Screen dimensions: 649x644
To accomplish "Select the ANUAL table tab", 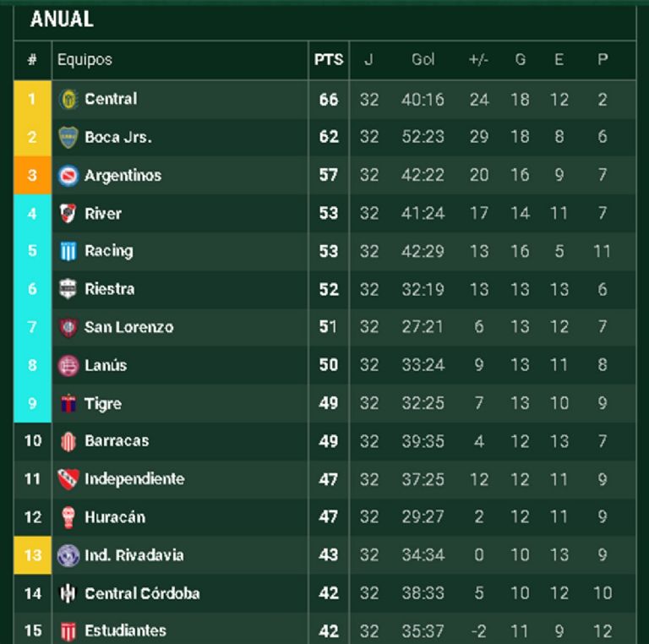I will click(x=62, y=19).
